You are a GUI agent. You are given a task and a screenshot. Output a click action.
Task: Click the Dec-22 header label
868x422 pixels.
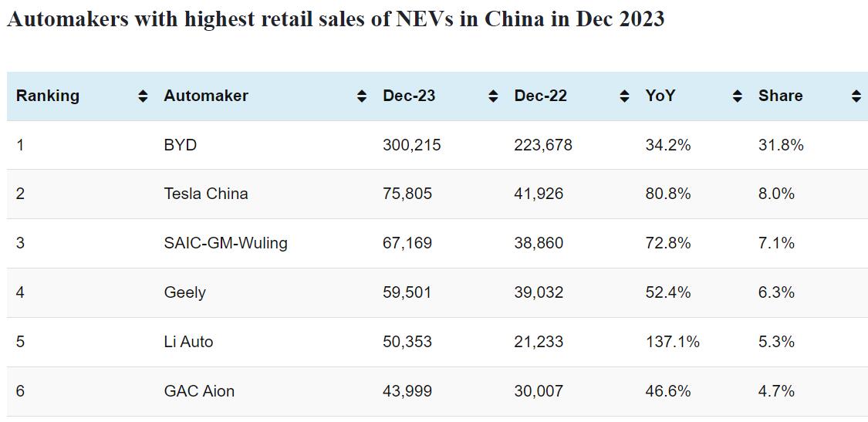coord(540,96)
